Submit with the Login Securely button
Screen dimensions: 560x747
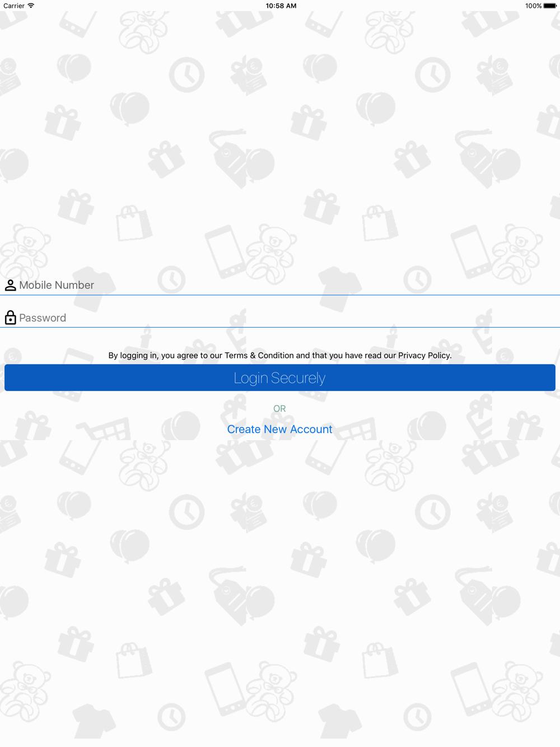click(x=280, y=377)
